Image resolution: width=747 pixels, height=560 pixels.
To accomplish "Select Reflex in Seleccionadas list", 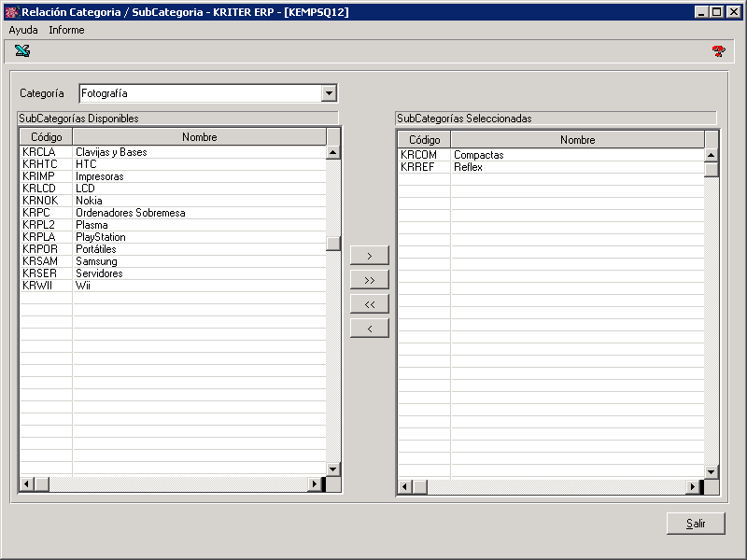I will 551,167.
